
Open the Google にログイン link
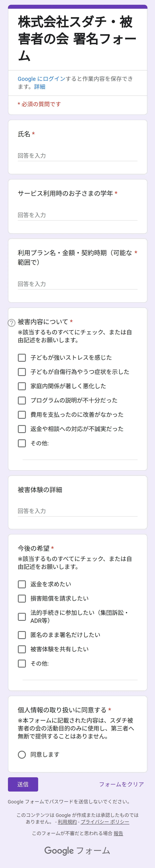[x=41, y=79]
